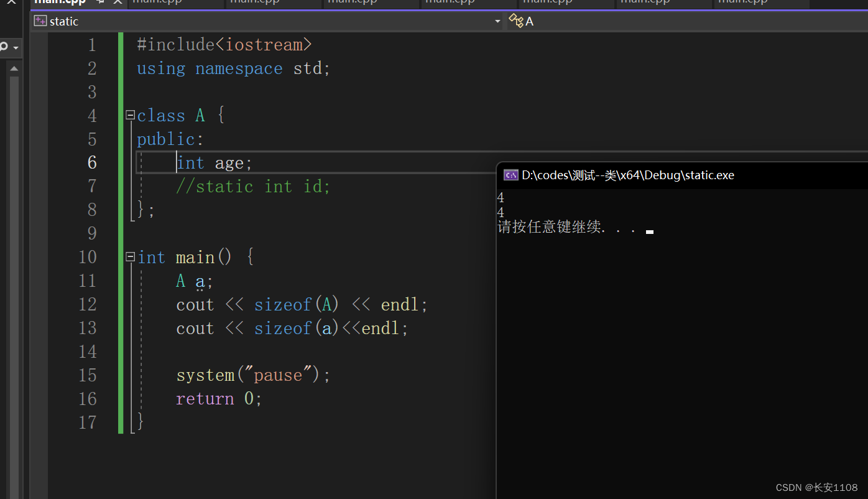Click 'main()' function name on line 10

(x=204, y=258)
